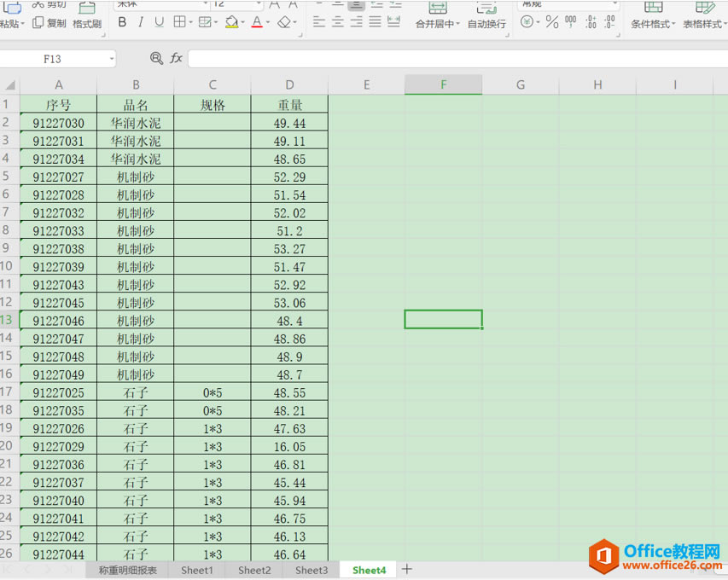
Task: Toggle italic formatting with the I button
Action: pos(141,21)
